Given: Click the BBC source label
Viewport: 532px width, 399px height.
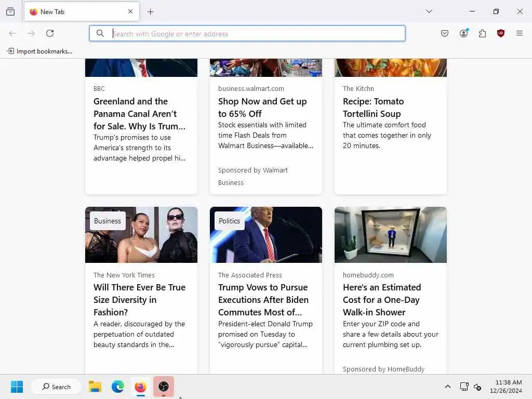Looking at the screenshot, I should [x=99, y=88].
